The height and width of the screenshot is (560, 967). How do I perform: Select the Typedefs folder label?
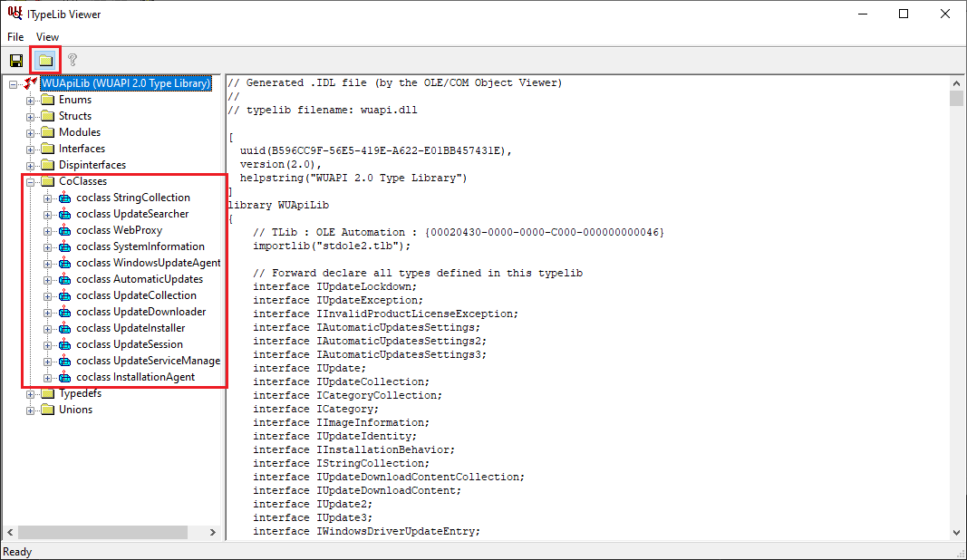80,393
